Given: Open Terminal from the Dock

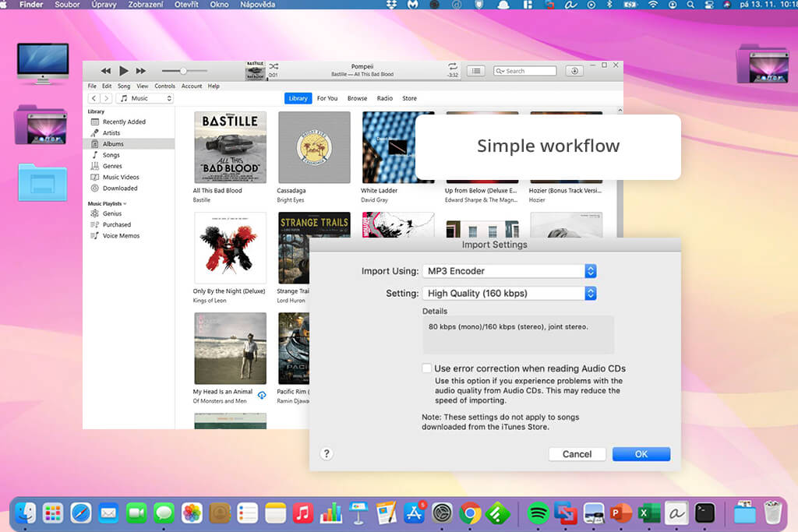Looking at the screenshot, I should pos(704,513).
